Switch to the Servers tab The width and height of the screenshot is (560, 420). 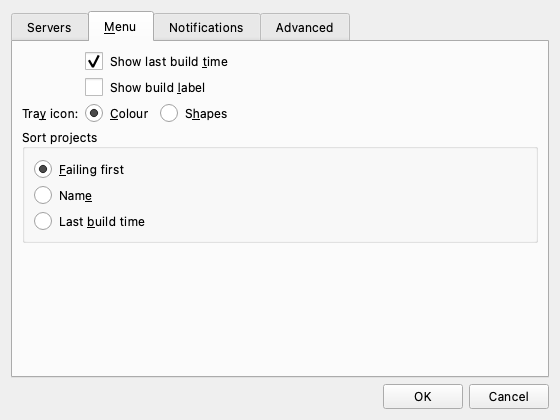(50, 27)
